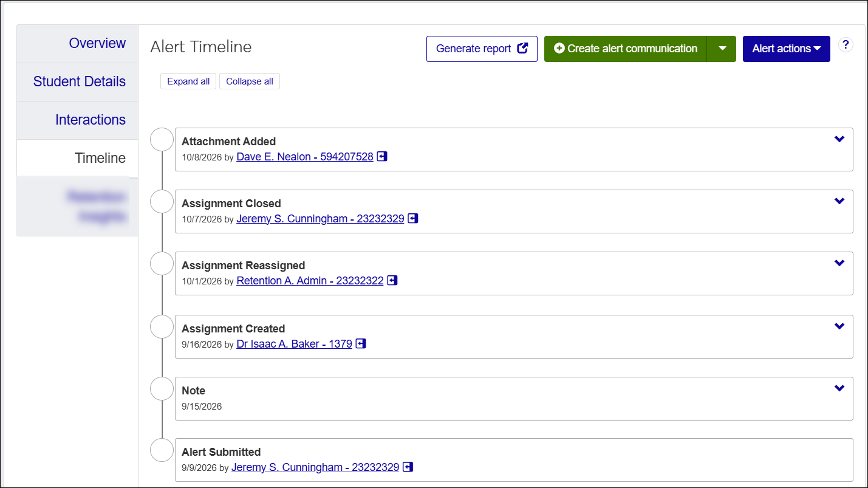868x488 pixels.
Task: Click icon beside Dave E. Nealon link
Action: pos(382,157)
